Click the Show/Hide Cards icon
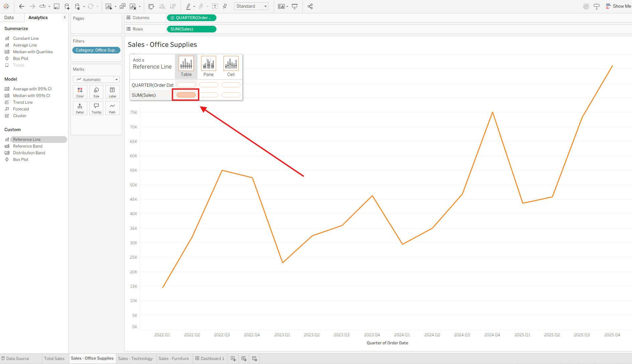Viewport: 632px width, 364px height. pyautogui.click(x=281, y=6)
